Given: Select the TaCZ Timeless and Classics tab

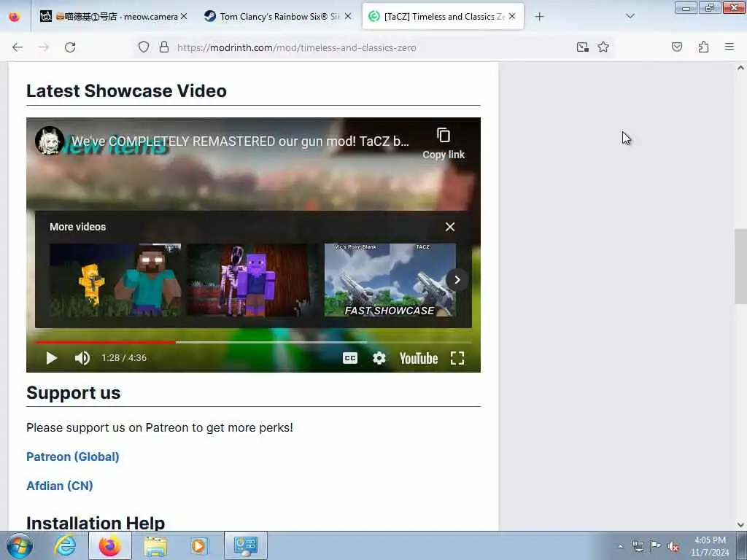Looking at the screenshot, I should 443,16.
